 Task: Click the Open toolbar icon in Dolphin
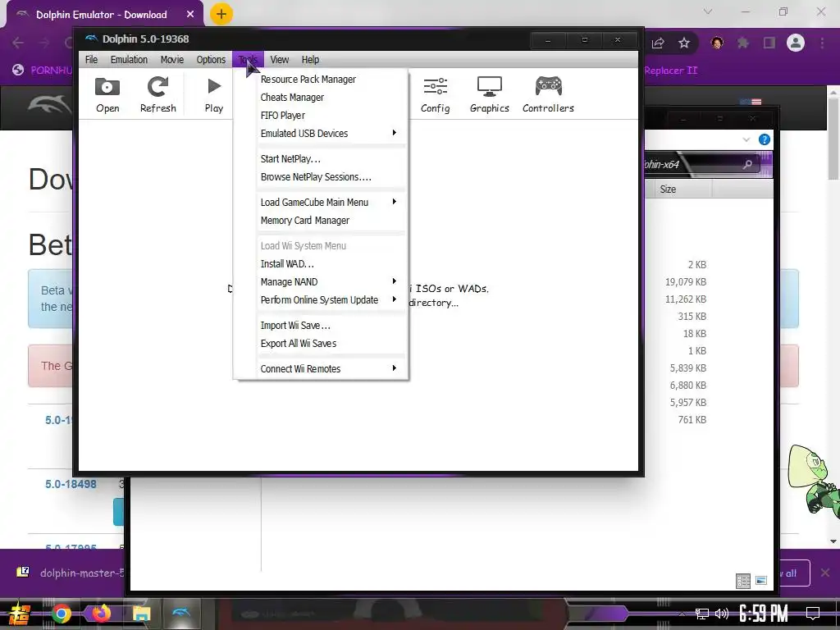[x=107, y=95]
